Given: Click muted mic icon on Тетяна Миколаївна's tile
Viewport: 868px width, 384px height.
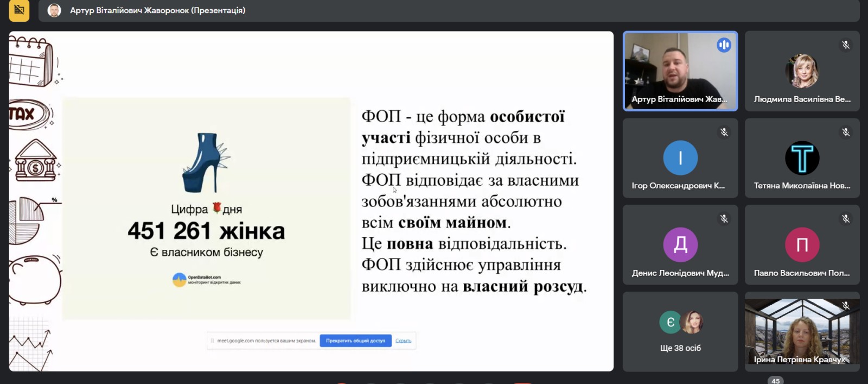Looking at the screenshot, I should tap(845, 132).
